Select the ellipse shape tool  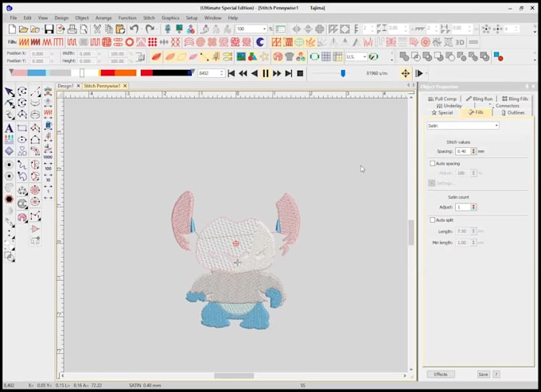pyautogui.click(x=22, y=140)
